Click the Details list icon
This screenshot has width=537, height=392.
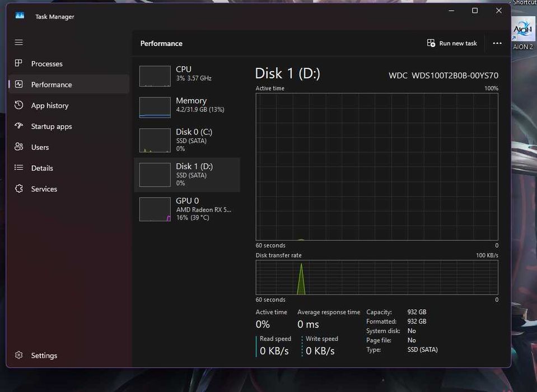pos(19,167)
